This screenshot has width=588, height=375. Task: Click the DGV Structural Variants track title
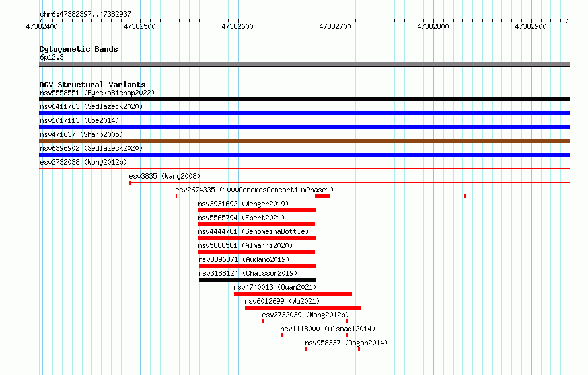92,85
